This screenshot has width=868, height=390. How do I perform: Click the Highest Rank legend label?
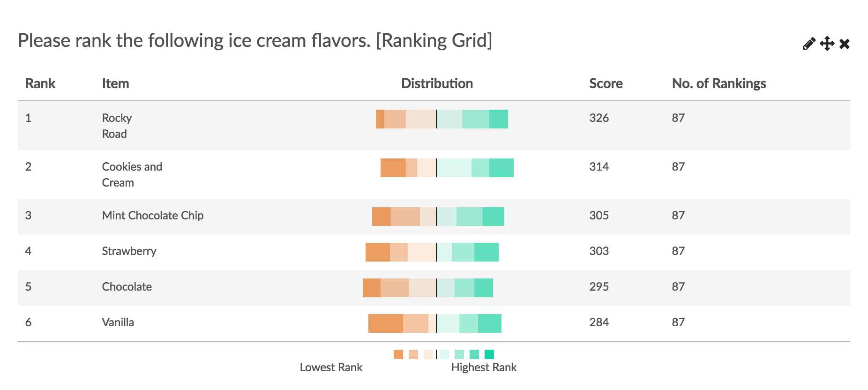point(484,367)
